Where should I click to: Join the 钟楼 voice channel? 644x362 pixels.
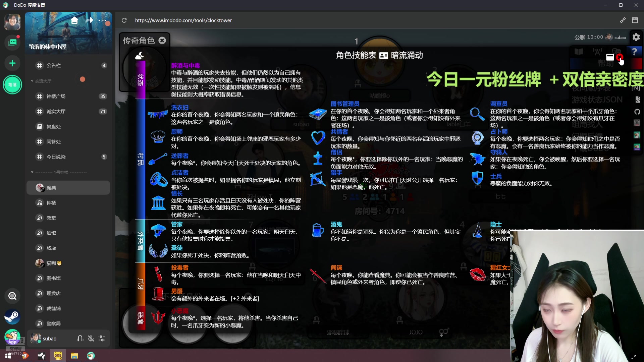point(68,203)
